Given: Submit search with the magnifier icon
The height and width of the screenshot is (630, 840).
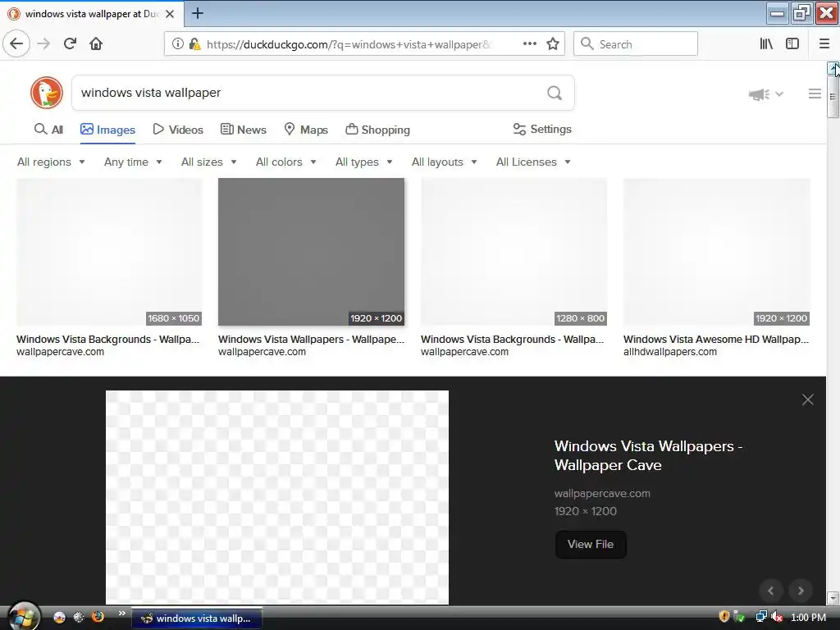Looking at the screenshot, I should coord(555,94).
